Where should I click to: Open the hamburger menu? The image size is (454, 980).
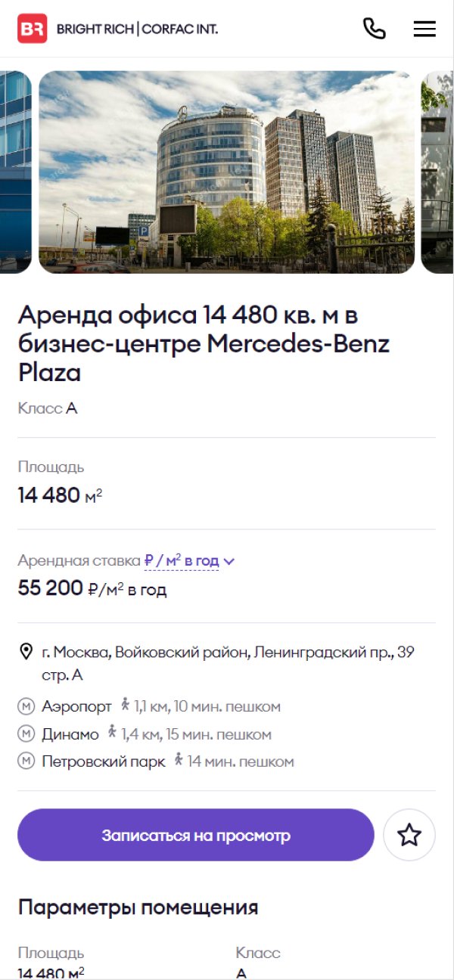pos(424,29)
